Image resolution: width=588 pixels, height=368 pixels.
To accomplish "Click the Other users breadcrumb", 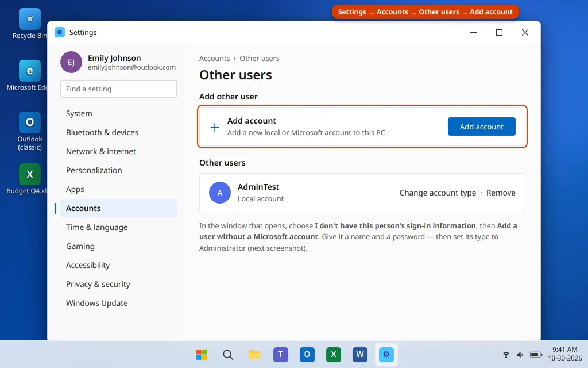I will pos(260,59).
